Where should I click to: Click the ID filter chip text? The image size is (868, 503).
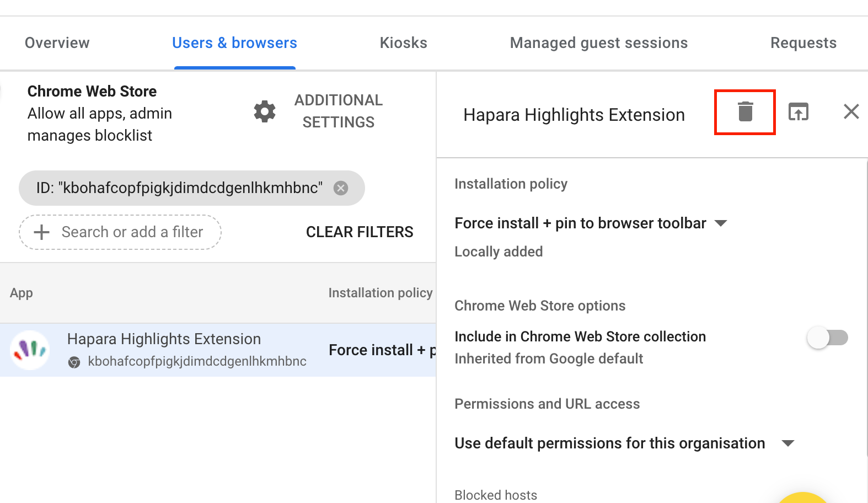point(179,188)
